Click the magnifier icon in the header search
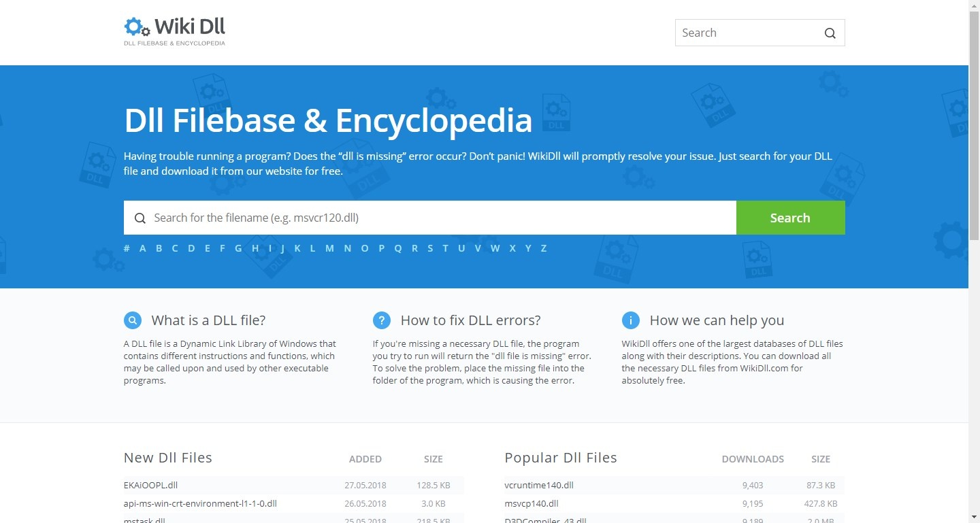Image resolution: width=980 pixels, height=523 pixels. pyautogui.click(x=830, y=33)
